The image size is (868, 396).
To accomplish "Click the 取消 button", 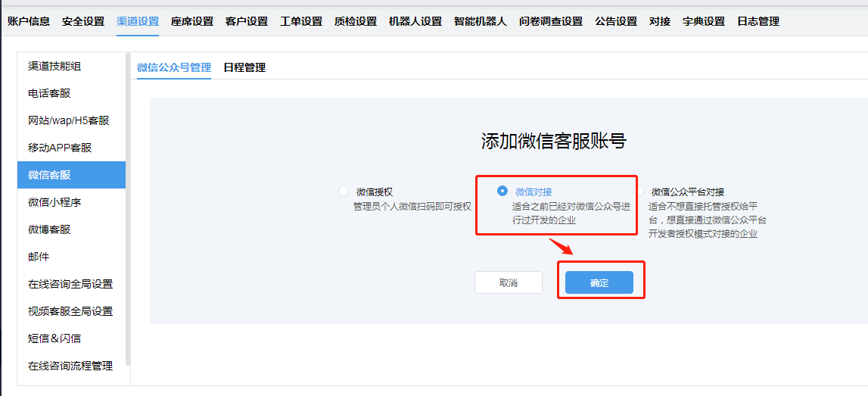I will (x=509, y=282).
